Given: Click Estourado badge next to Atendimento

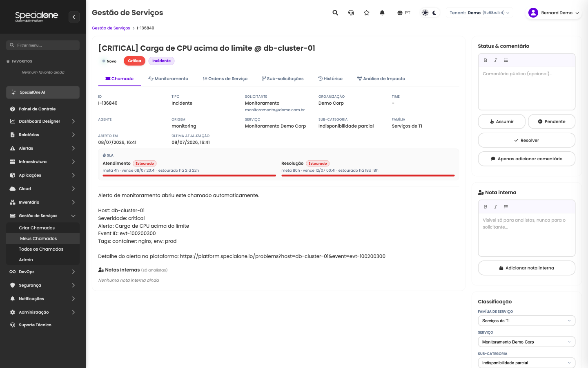Looking at the screenshot, I should pyautogui.click(x=145, y=164).
